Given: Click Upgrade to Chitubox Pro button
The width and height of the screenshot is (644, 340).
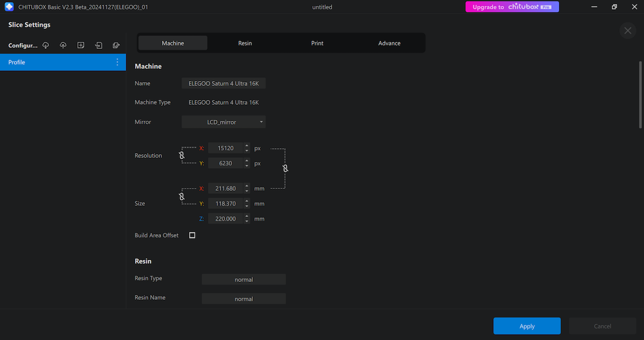Looking at the screenshot, I should [x=512, y=7].
